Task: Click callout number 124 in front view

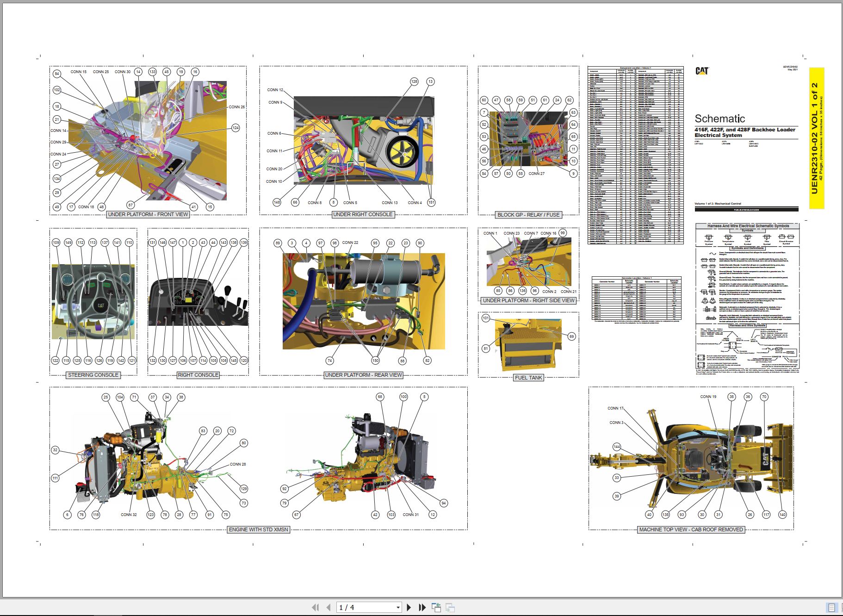Action: click(x=236, y=128)
